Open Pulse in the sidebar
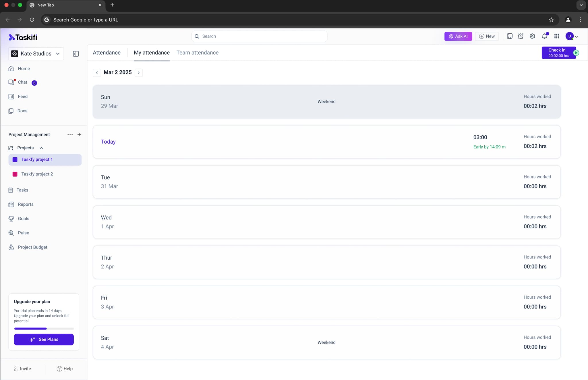The height and width of the screenshot is (380, 588). point(23,233)
